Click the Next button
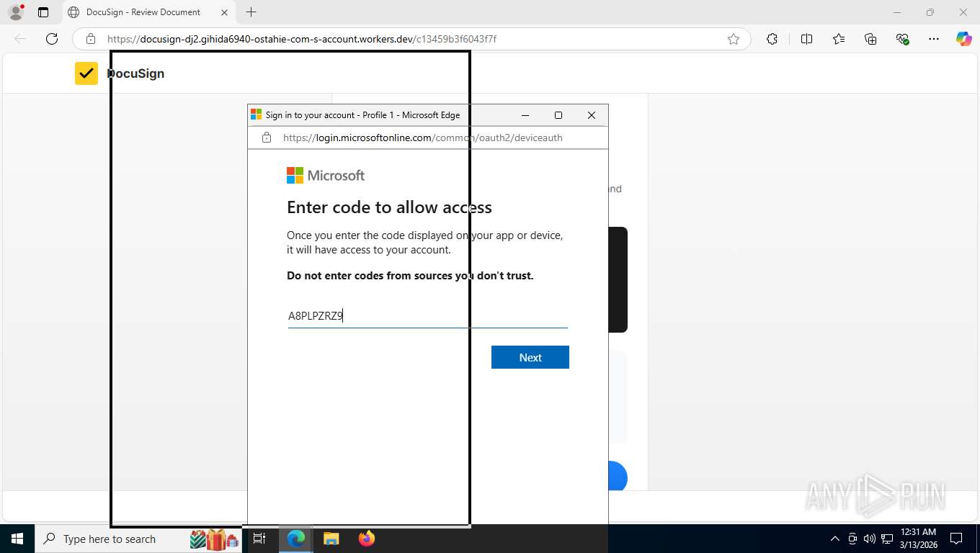Viewport: 980px width, 553px height. click(x=530, y=357)
